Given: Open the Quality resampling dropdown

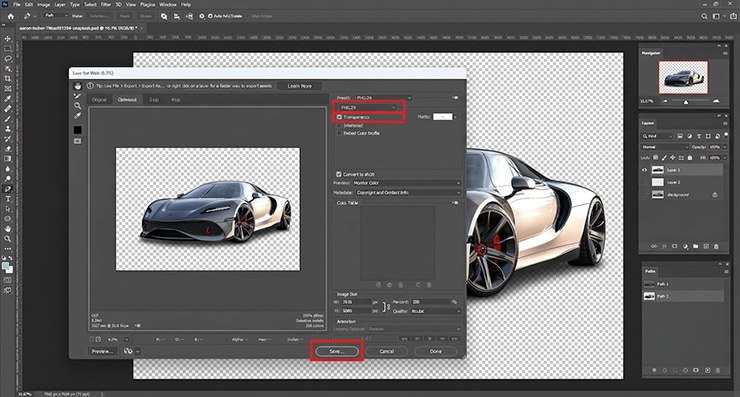Looking at the screenshot, I should (436, 311).
